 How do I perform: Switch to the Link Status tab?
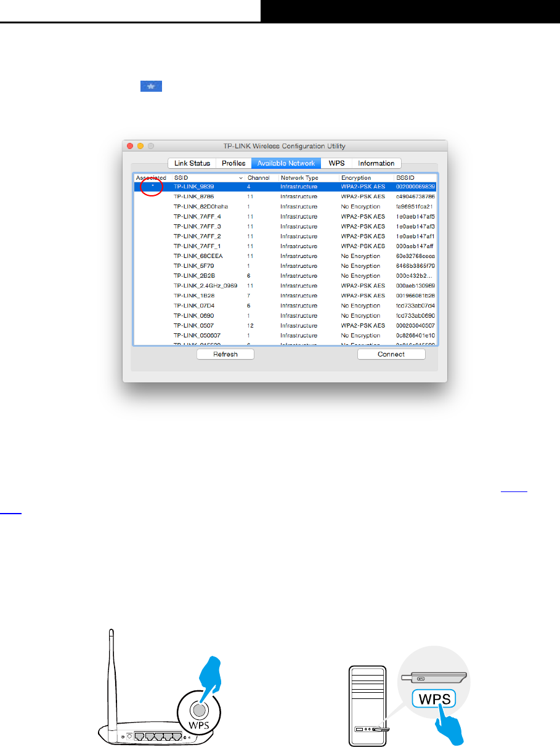(192, 163)
